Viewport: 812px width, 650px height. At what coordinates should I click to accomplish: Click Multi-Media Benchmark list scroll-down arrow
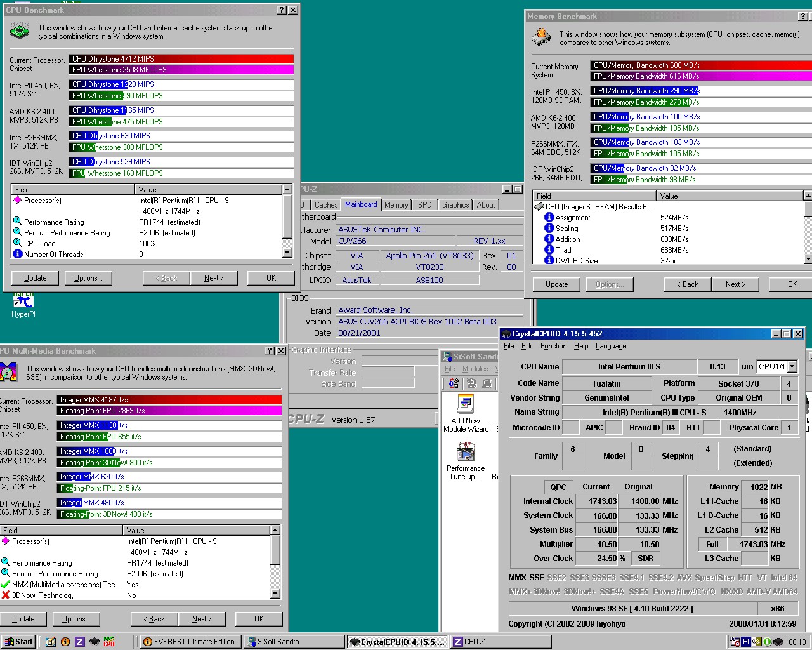click(275, 594)
